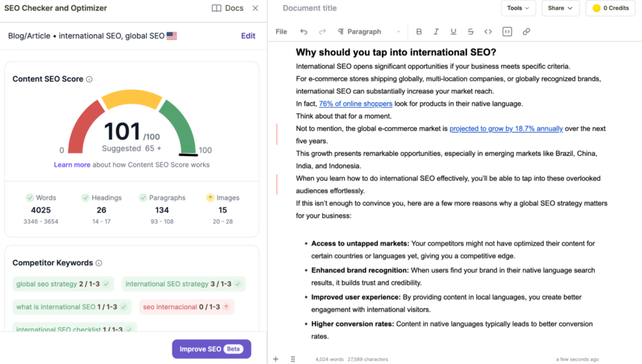Click the yellow credits coin icon
642x364 pixels.
click(597, 8)
